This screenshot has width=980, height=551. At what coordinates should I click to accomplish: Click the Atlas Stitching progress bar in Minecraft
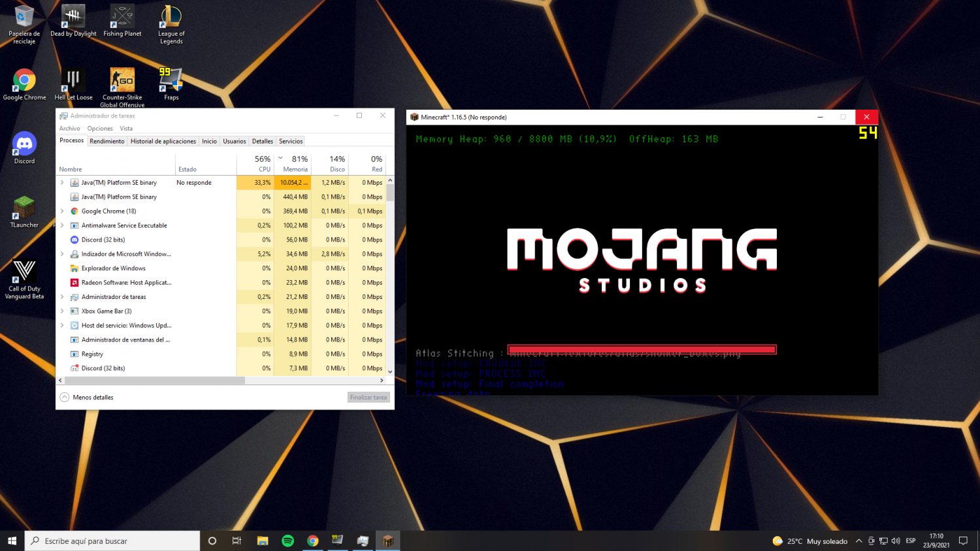click(x=642, y=349)
